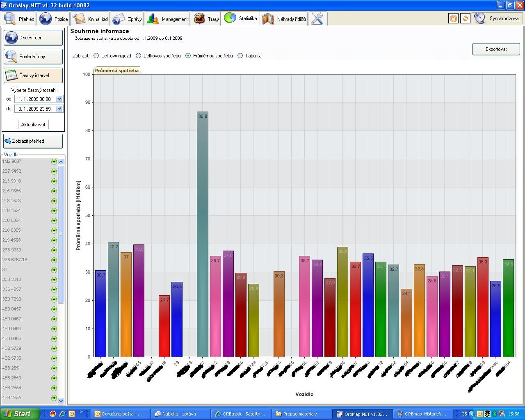
Task: Click the Synchronizovat button
Action: click(497, 18)
